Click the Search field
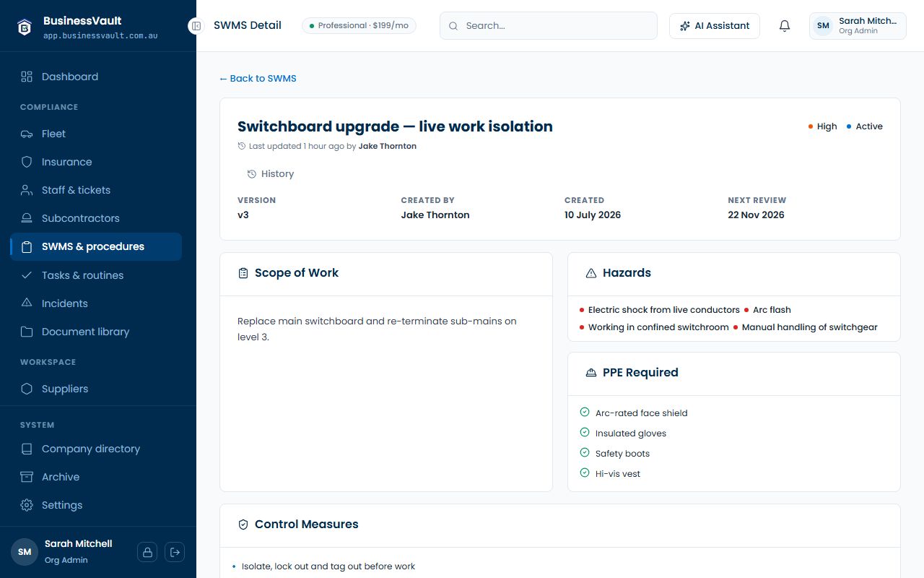 [549, 26]
